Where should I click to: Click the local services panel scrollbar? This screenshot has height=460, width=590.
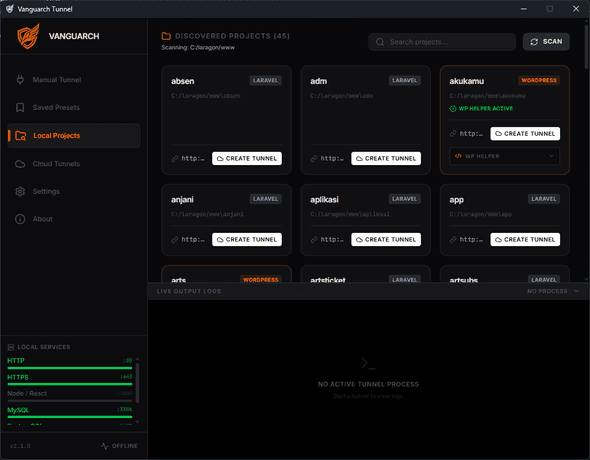(x=137, y=383)
